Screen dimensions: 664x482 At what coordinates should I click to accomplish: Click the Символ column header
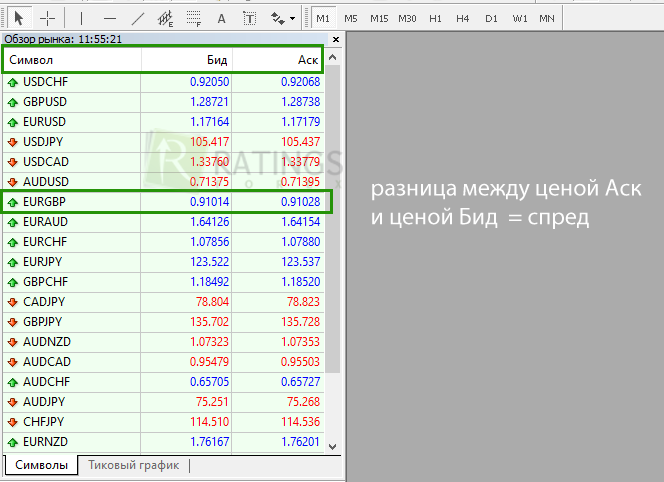tap(72, 60)
